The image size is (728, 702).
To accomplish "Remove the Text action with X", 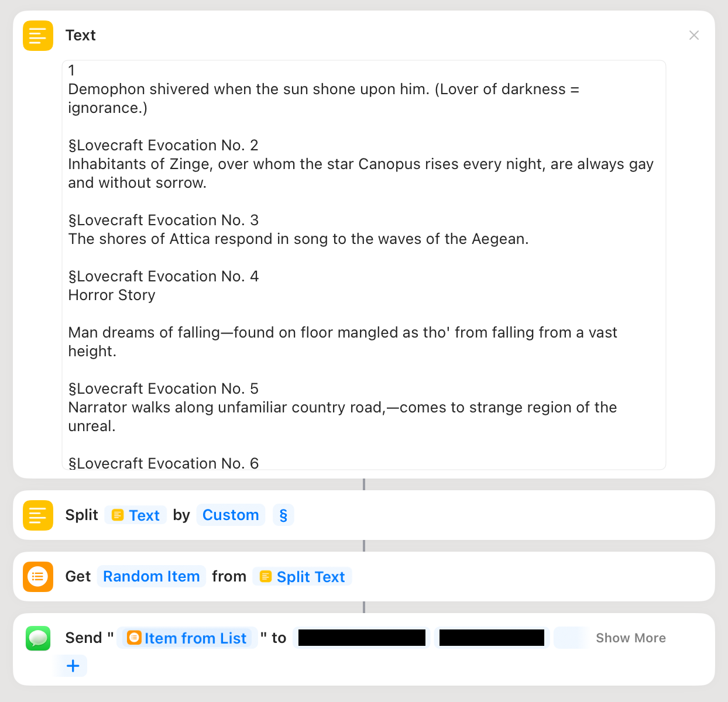I will 694,35.
